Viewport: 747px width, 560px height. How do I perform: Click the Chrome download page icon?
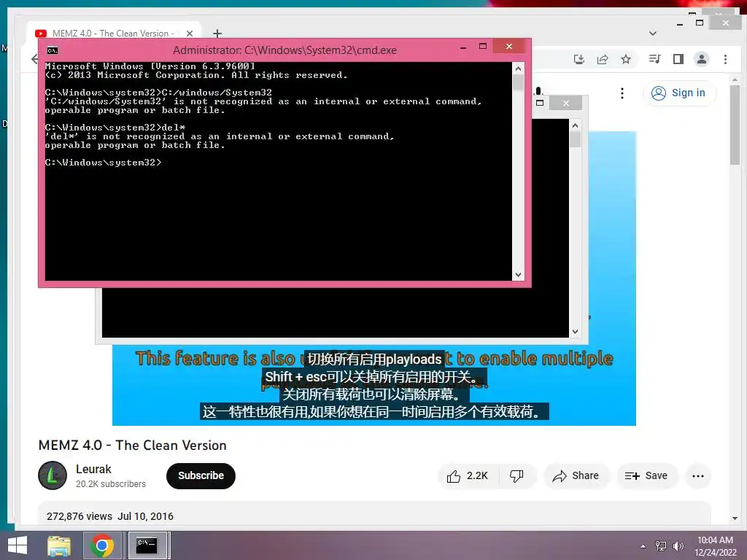578,59
